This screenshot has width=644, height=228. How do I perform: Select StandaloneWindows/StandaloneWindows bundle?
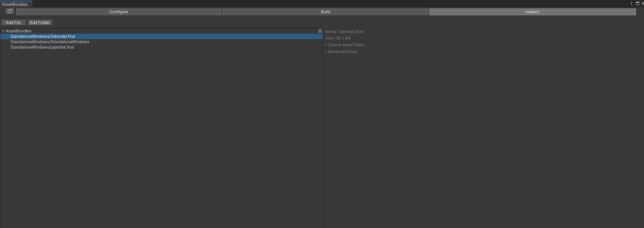(161, 42)
